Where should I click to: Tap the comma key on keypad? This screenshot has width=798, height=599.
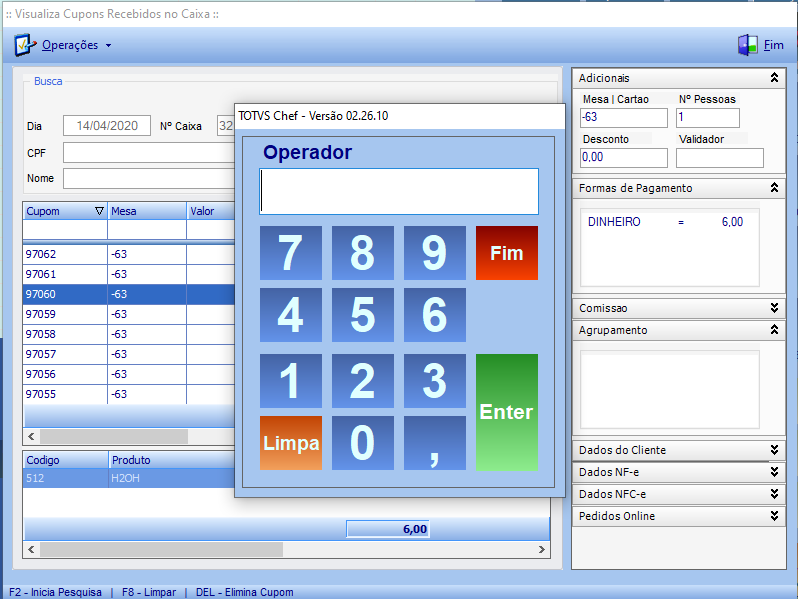pyautogui.click(x=435, y=443)
